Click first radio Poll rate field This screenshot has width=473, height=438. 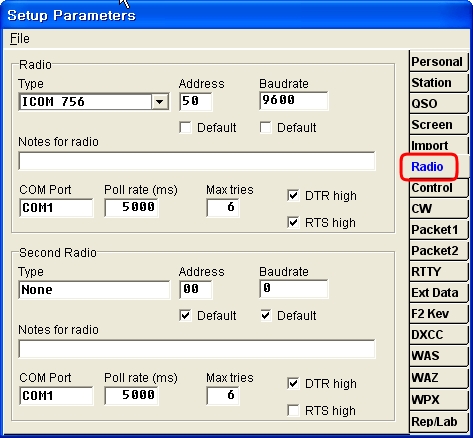[131, 208]
